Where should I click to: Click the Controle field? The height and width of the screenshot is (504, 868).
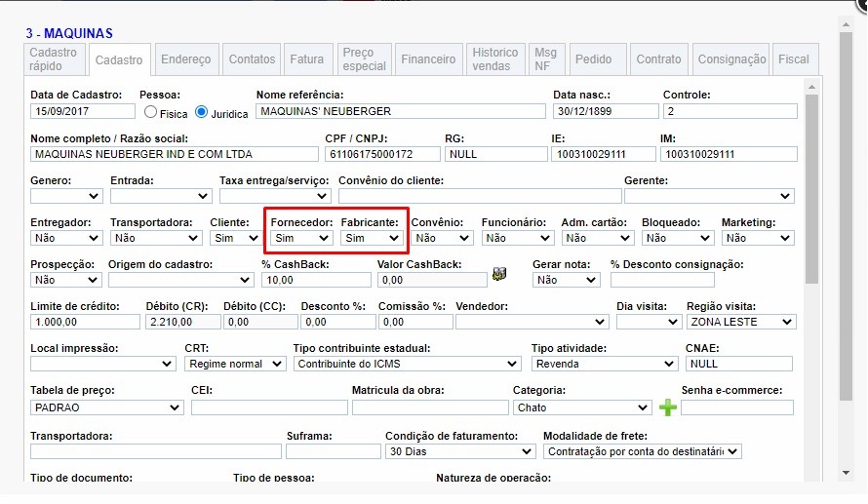730,111
